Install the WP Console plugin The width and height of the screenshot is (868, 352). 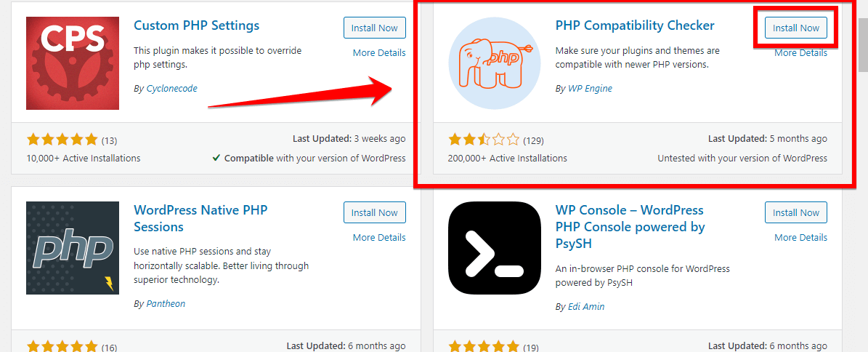pyautogui.click(x=795, y=213)
